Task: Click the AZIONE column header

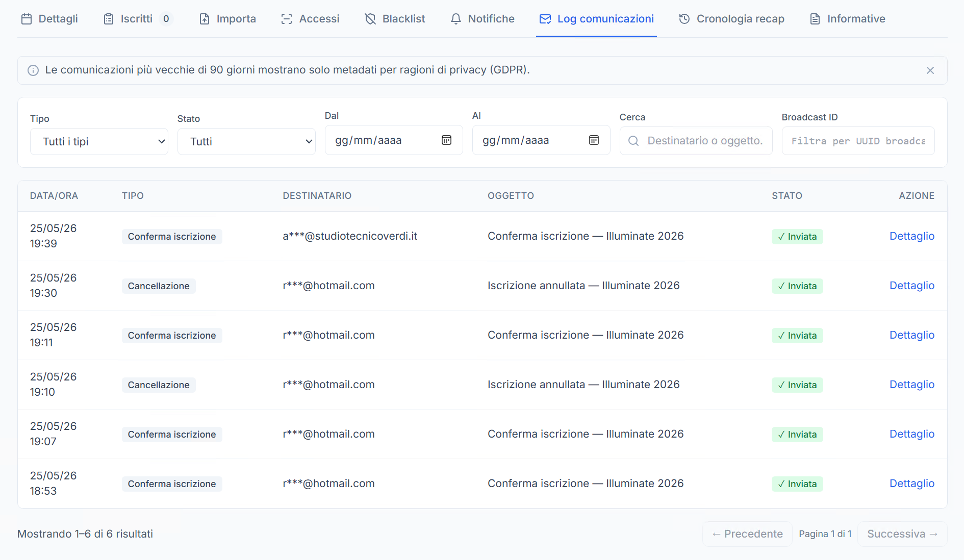Action: click(x=917, y=196)
